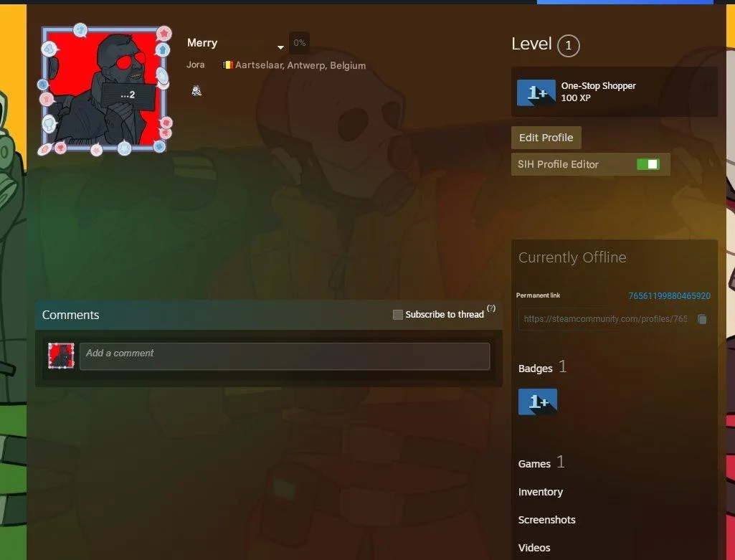Open the 1+ badge under Badges

538,402
